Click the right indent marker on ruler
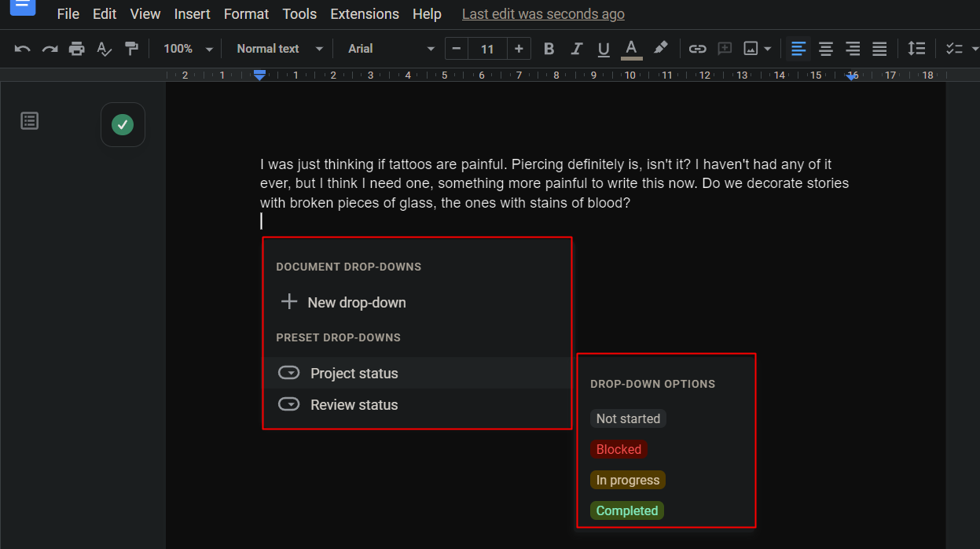The width and height of the screenshot is (980, 549). coord(852,77)
